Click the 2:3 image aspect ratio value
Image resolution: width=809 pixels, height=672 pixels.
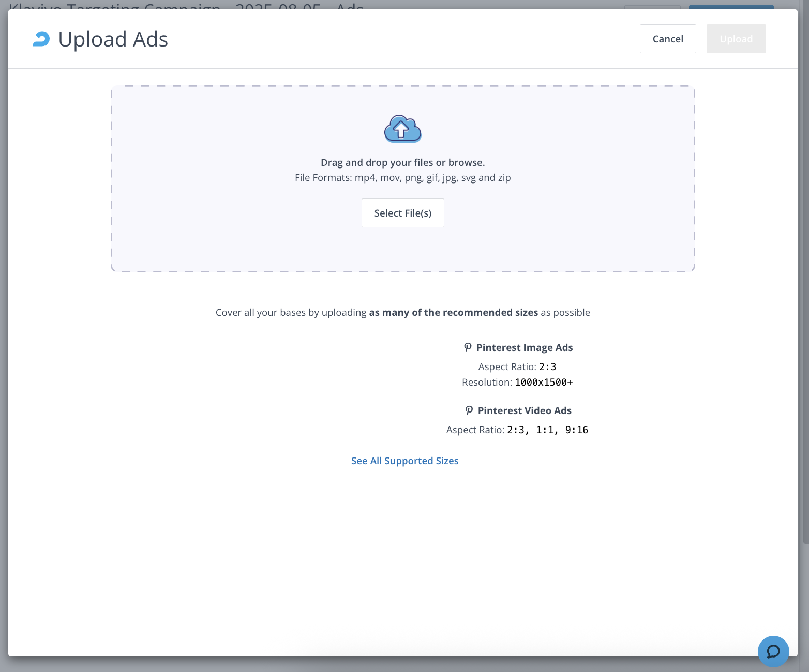547,366
